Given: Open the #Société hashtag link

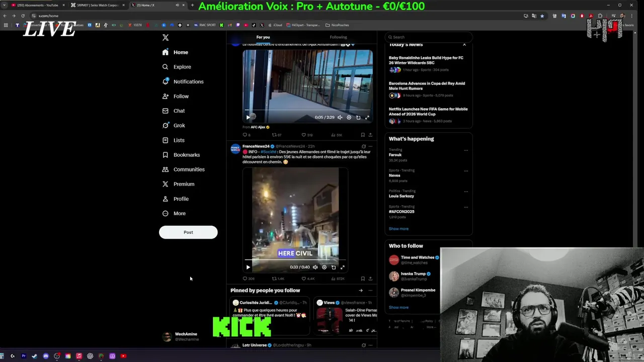Looking at the screenshot, I should pos(268,152).
